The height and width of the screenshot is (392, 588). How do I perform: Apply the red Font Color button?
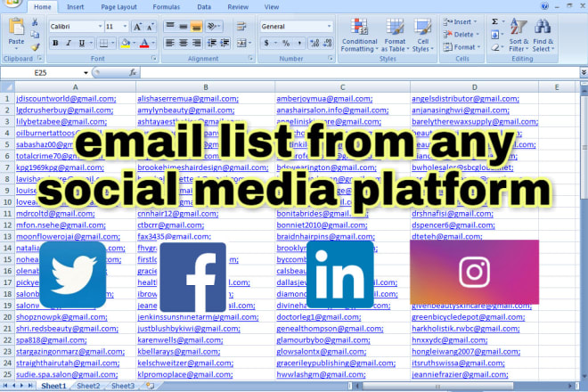click(144, 44)
